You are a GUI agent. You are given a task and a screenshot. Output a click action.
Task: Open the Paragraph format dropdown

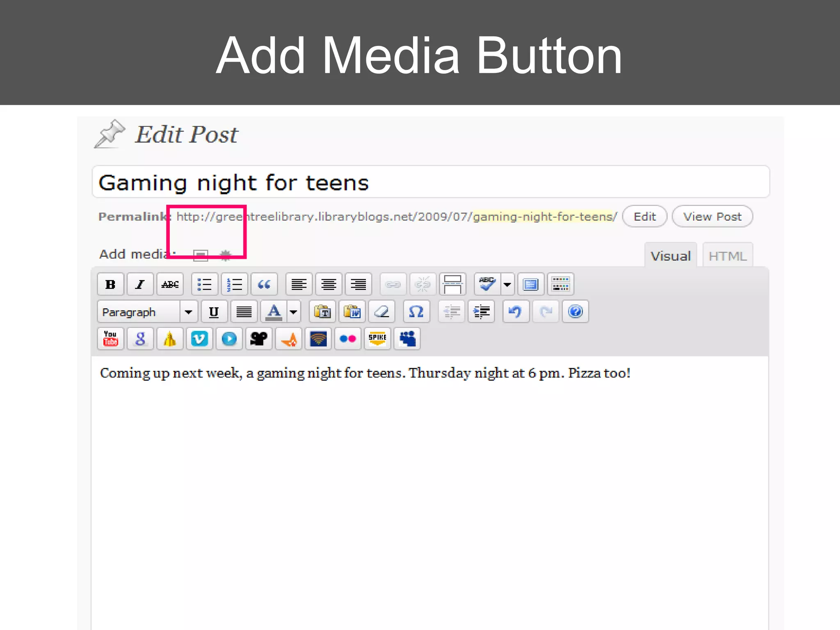pos(148,312)
